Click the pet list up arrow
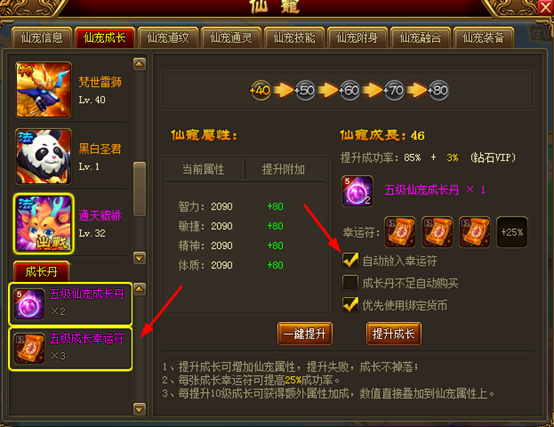This screenshot has width=554, height=427. 139,64
